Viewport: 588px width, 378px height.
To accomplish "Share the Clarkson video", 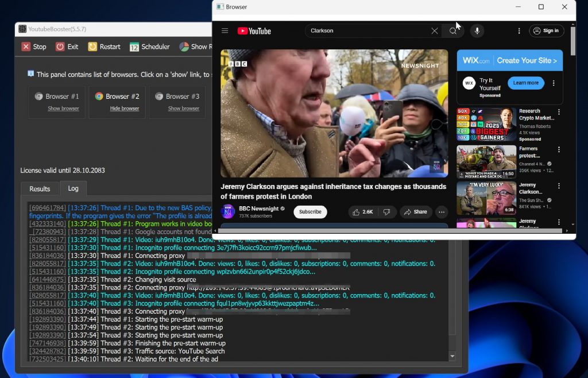I will (416, 212).
